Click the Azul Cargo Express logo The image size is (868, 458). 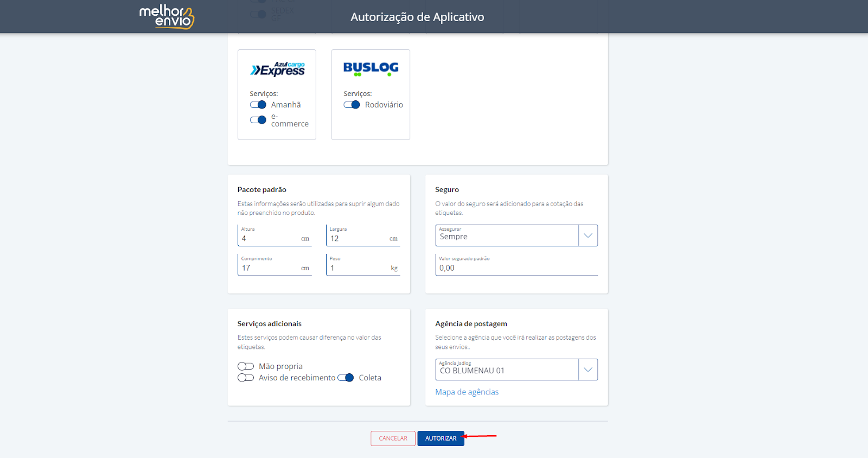point(277,69)
